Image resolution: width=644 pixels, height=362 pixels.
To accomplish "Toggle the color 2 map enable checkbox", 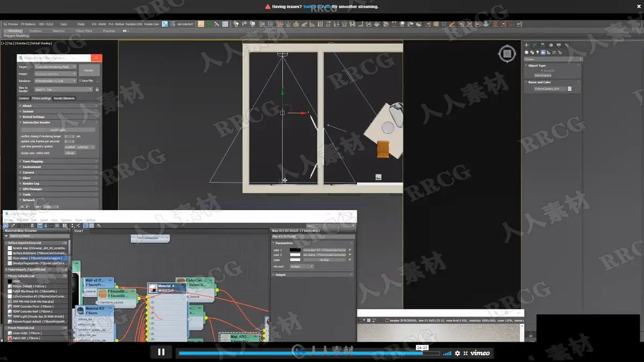I will (350, 255).
